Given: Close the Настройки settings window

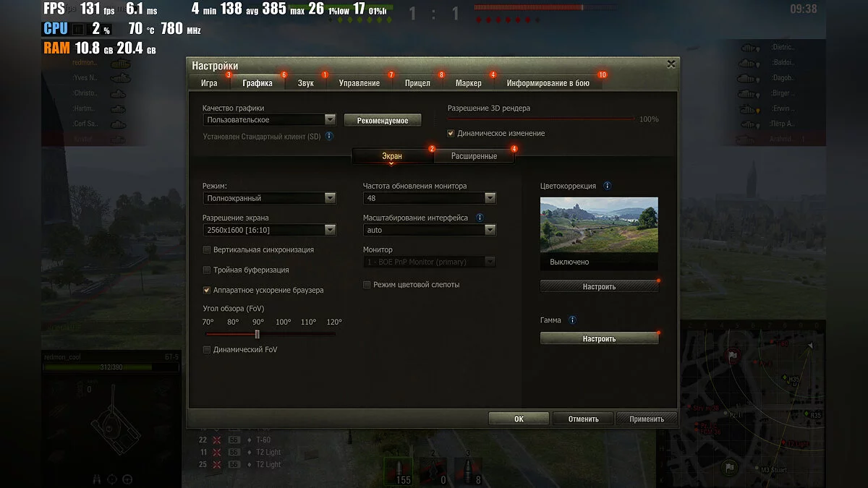Looking at the screenshot, I should (671, 64).
